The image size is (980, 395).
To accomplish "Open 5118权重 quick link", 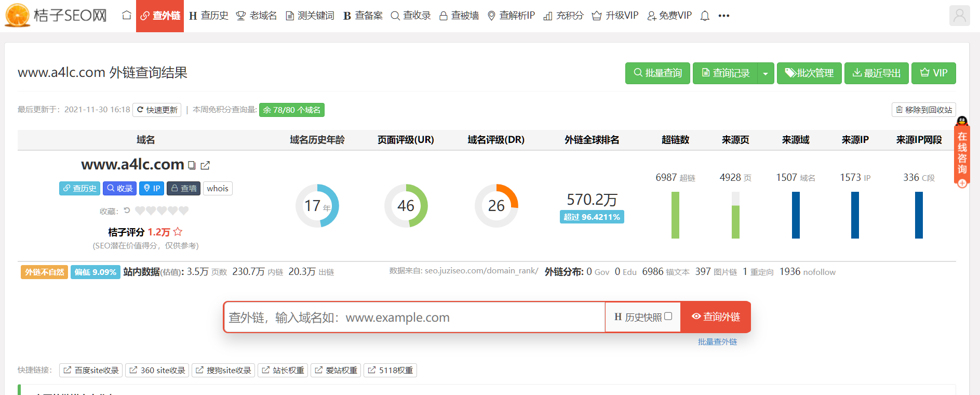I will coord(391,370).
